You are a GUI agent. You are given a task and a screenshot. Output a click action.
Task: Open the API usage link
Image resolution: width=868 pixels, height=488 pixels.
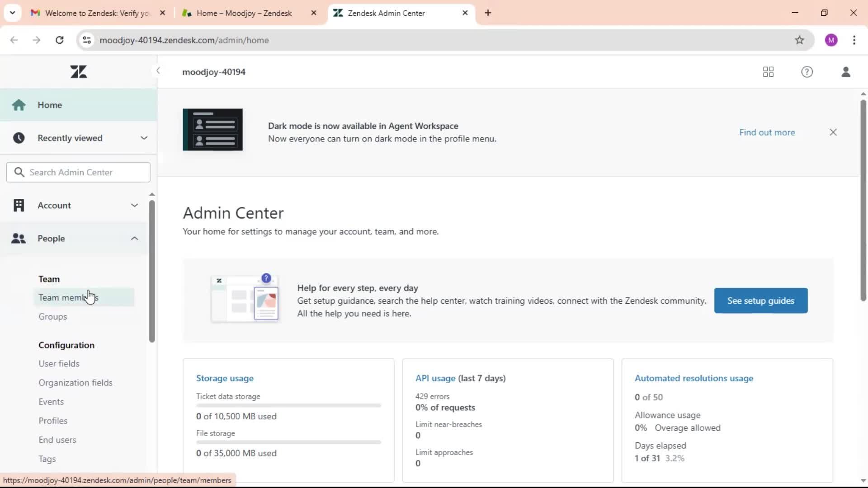(x=435, y=378)
